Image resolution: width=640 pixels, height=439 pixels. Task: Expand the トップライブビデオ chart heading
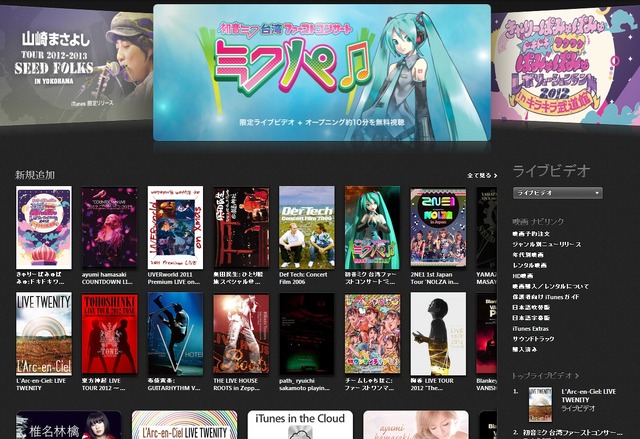point(549,371)
